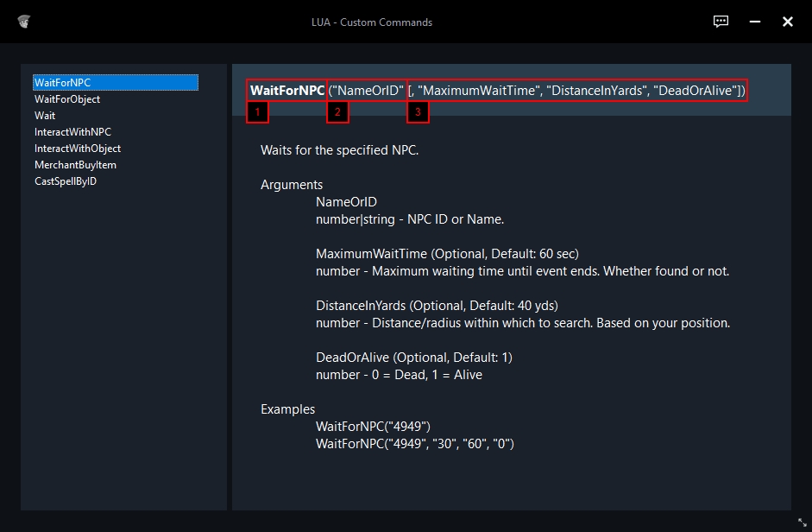Select the CastSpellByID command

click(x=66, y=181)
